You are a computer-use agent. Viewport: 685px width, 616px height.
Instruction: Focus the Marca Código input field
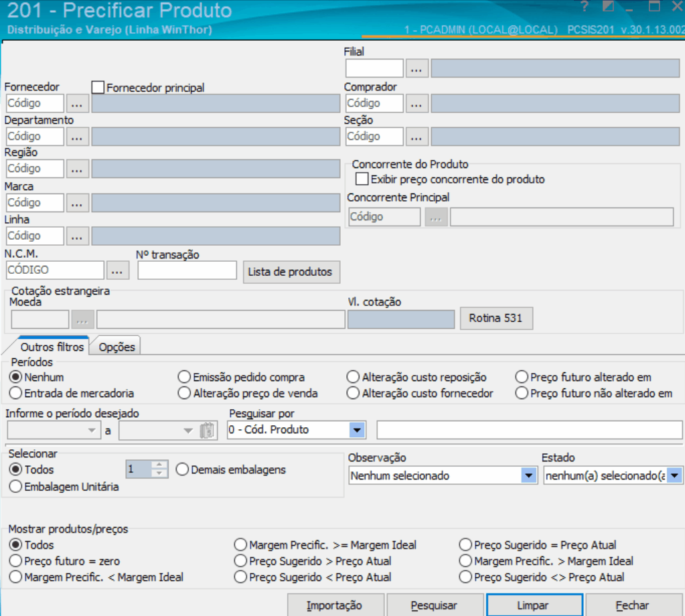[x=35, y=203]
